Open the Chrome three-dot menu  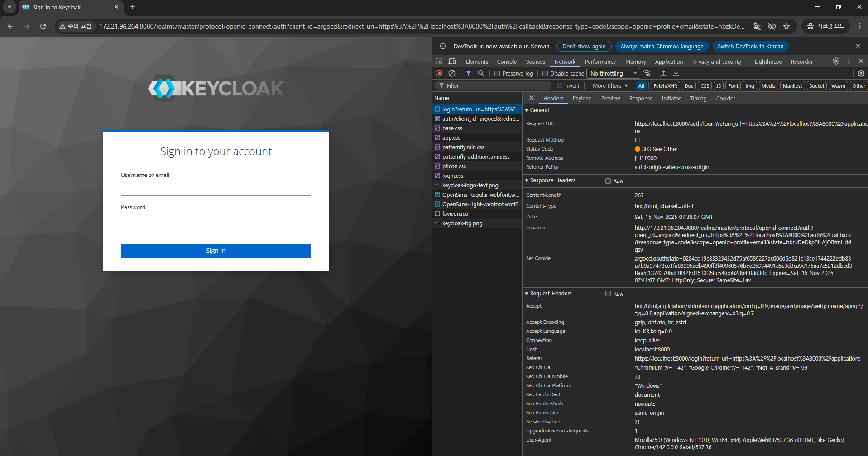tap(859, 26)
